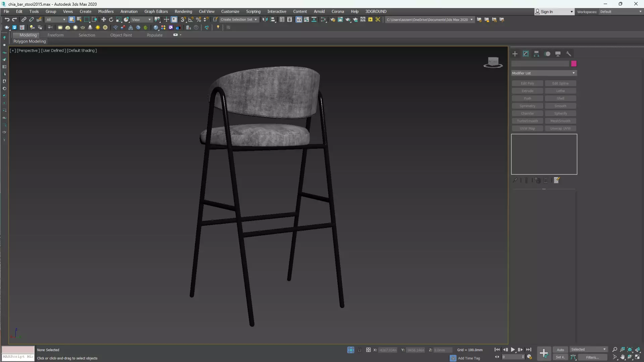644x362 pixels.
Task: Click the Zoom magnifier navigation icon
Action: pyautogui.click(x=615, y=350)
